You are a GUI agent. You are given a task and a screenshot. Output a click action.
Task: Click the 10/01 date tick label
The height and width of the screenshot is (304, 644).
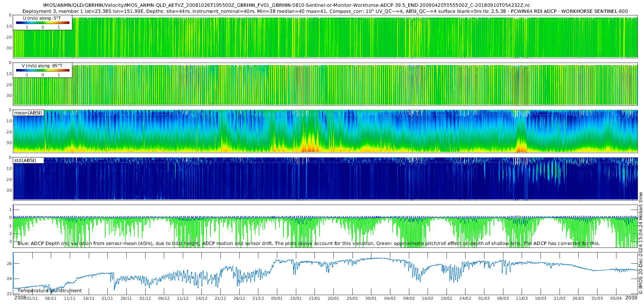(296, 298)
